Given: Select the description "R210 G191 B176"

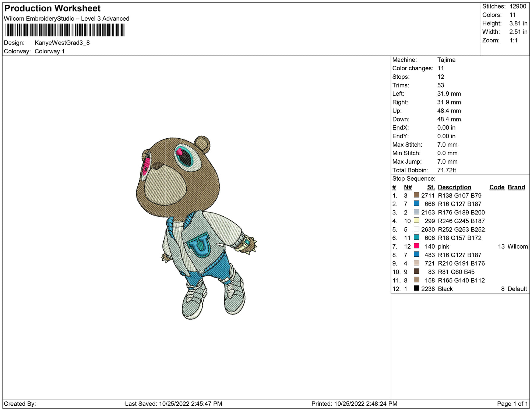Looking at the screenshot, I should (x=461, y=263).
